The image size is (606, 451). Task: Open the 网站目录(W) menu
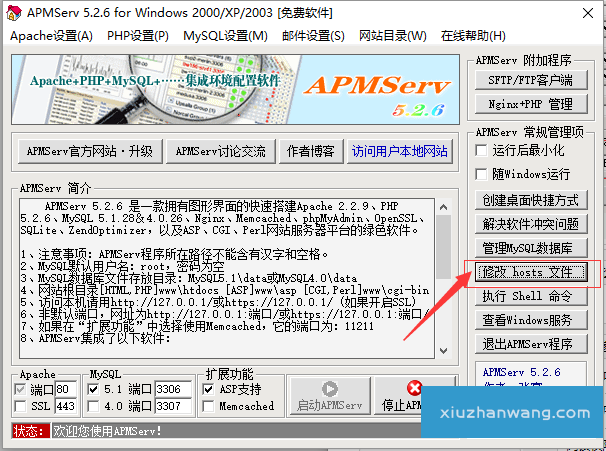(393, 36)
